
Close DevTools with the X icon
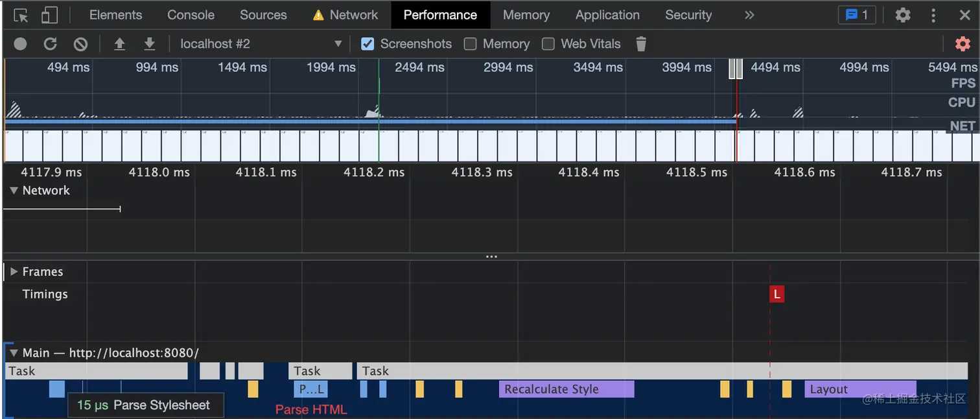pos(964,15)
